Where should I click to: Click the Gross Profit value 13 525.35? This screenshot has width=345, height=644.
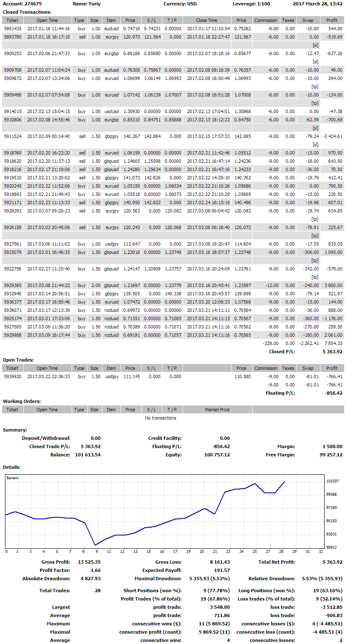(x=89, y=562)
